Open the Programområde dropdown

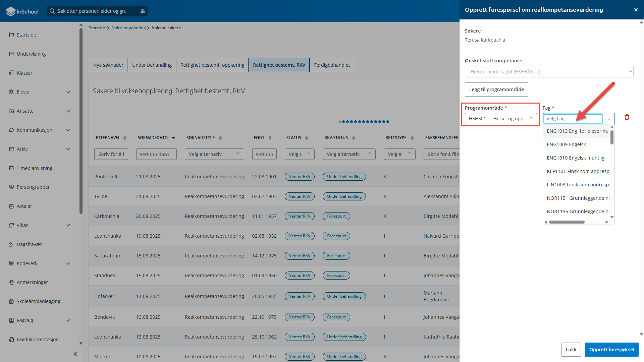[501, 119]
